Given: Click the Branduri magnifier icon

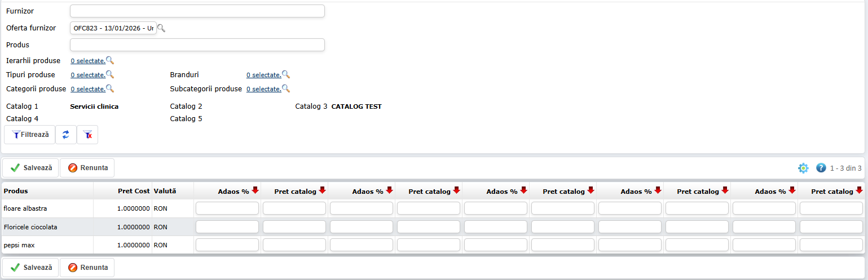Looking at the screenshot, I should (x=286, y=74).
